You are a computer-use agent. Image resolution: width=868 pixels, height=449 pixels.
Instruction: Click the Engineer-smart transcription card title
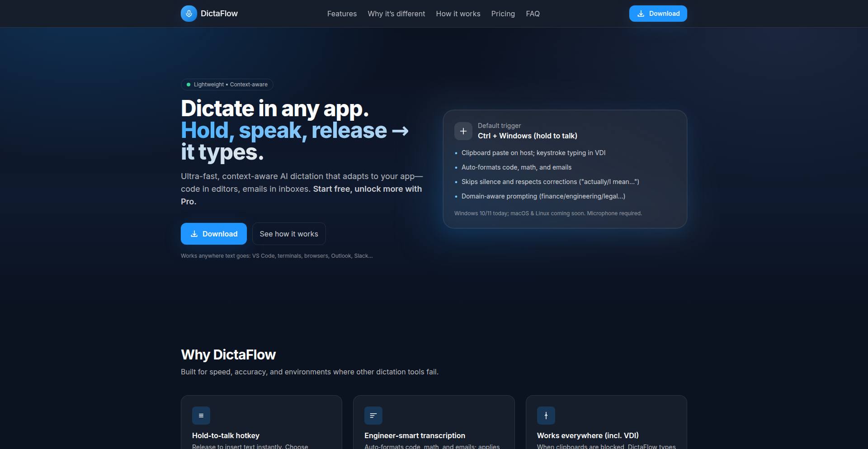415,435
